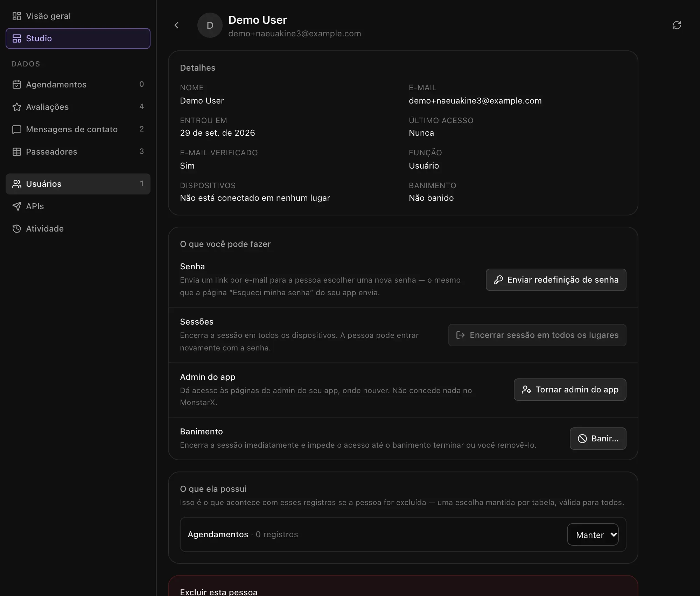Click the Passeadores table icon
Screen dimensions: 700x596
[17, 152]
